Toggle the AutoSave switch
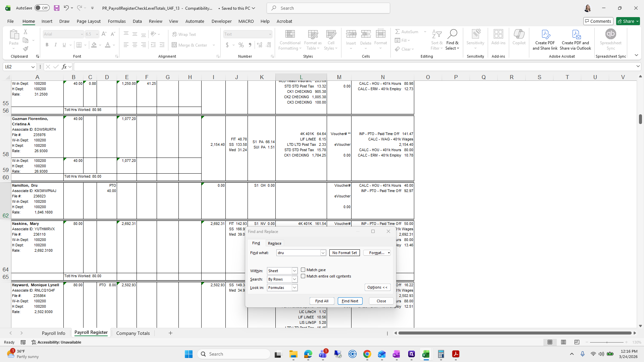The height and width of the screenshot is (362, 644). point(42,8)
